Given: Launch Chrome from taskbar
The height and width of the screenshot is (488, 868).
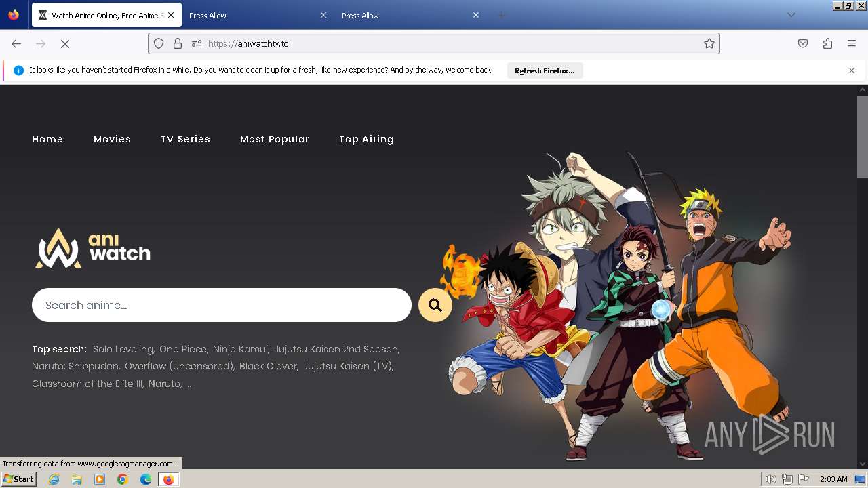Looking at the screenshot, I should [x=123, y=479].
